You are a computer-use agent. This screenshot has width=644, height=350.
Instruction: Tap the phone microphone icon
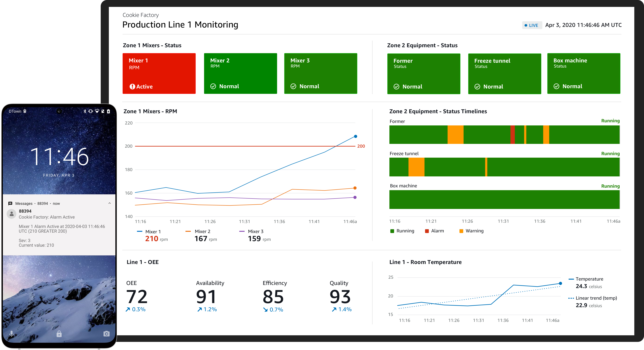12,334
